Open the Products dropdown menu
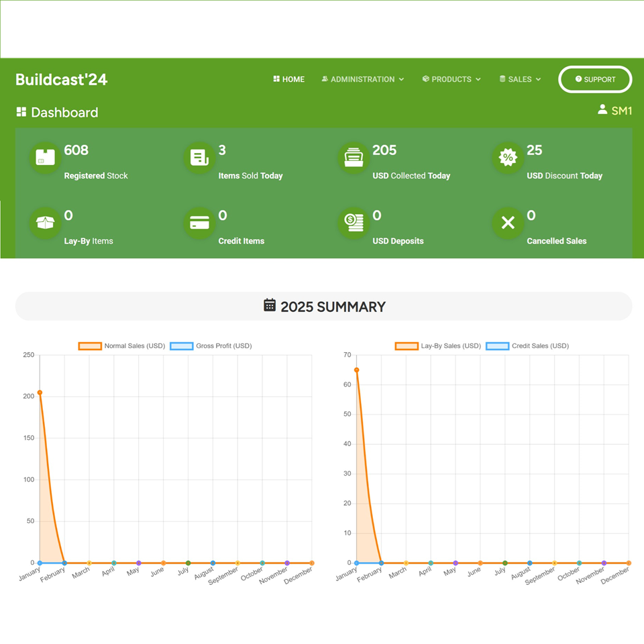Viewport: 644px width, 644px height. pyautogui.click(x=451, y=79)
